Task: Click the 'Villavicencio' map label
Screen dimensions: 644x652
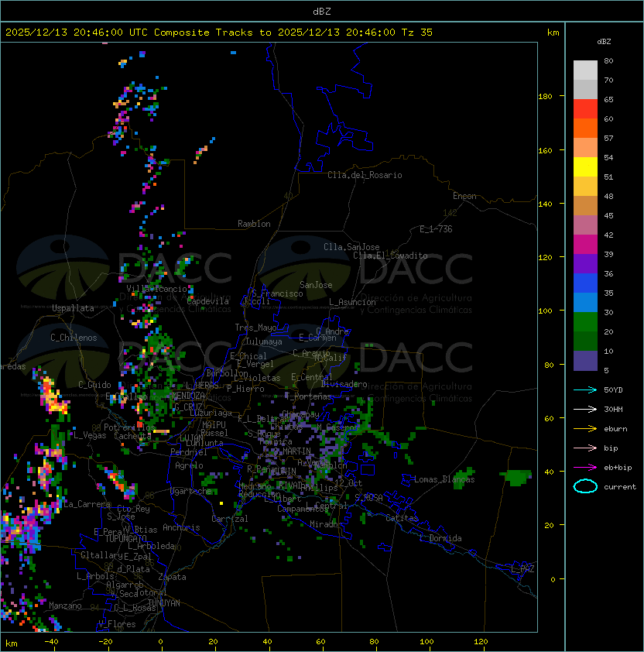Action: [156, 289]
